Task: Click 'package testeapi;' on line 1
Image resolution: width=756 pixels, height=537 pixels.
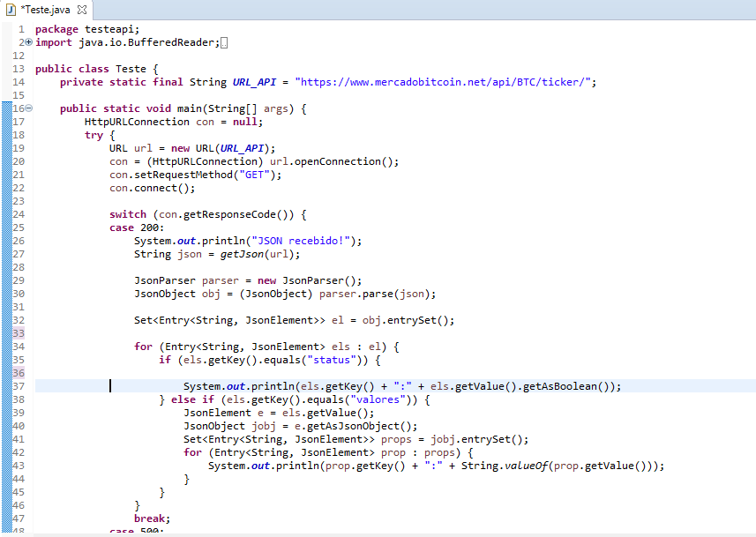Action: click(87, 29)
